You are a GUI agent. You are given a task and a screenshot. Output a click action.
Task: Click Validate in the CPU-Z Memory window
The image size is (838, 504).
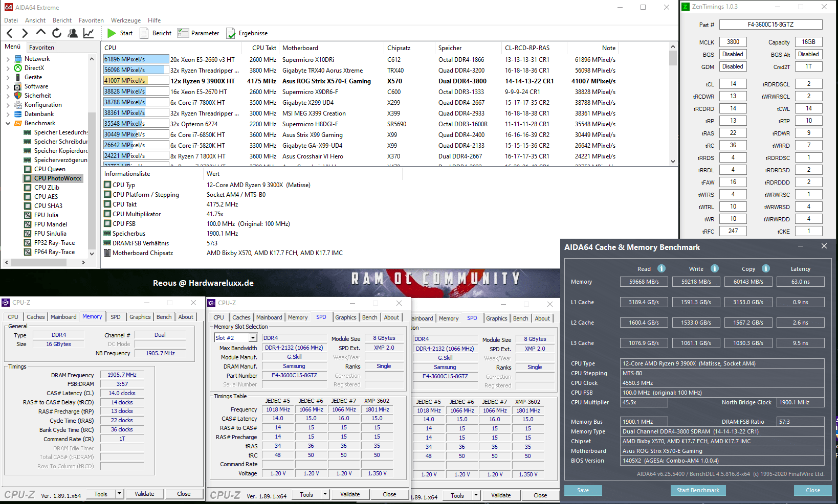pos(144,494)
